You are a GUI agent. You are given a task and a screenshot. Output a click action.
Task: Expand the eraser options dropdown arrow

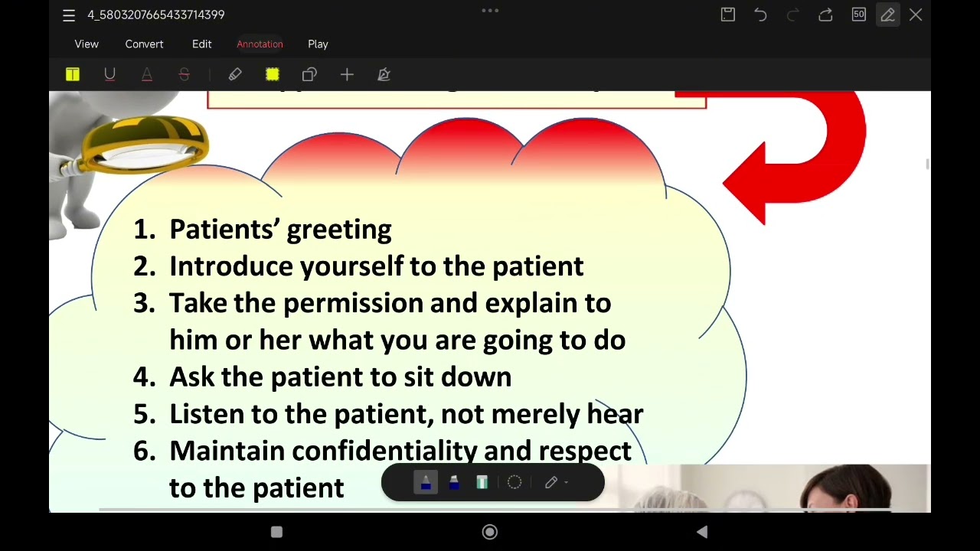(566, 483)
